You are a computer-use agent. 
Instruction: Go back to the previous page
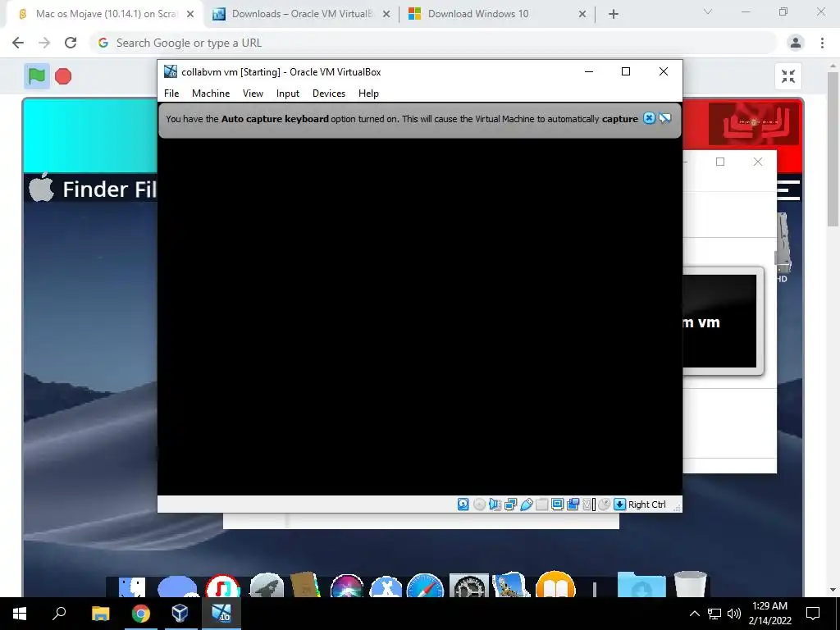[18, 43]
